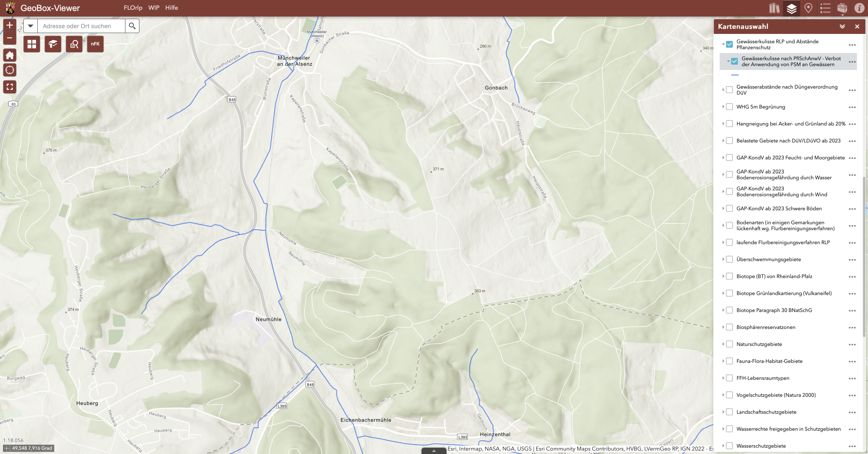Expand the WHG 5m Begrünung layer
Image resolution: width=868 pixels, height=454 pixels.
(723, 107)
